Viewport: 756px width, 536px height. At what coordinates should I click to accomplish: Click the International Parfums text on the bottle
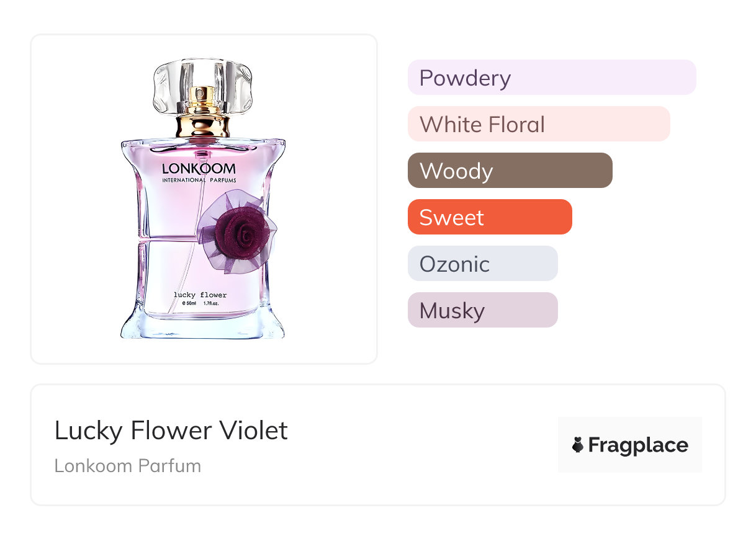point(199,181)
